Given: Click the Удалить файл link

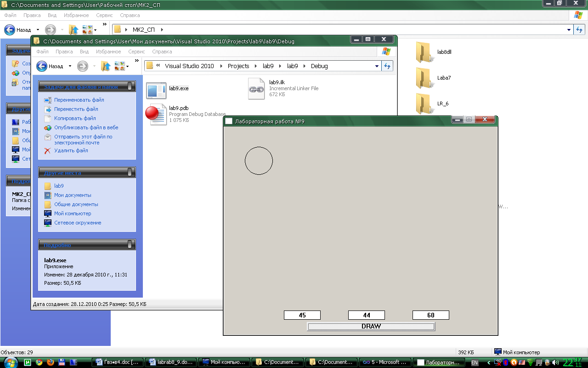Looking at the screenshot, I should pos(71,150).
